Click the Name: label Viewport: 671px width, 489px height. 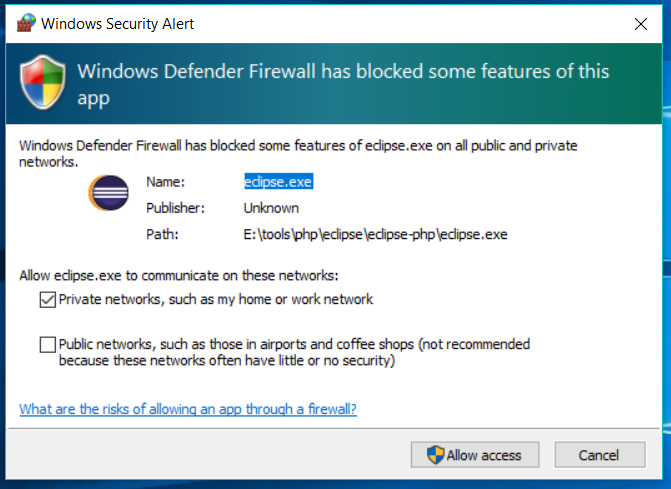click(x=165, y=182)
